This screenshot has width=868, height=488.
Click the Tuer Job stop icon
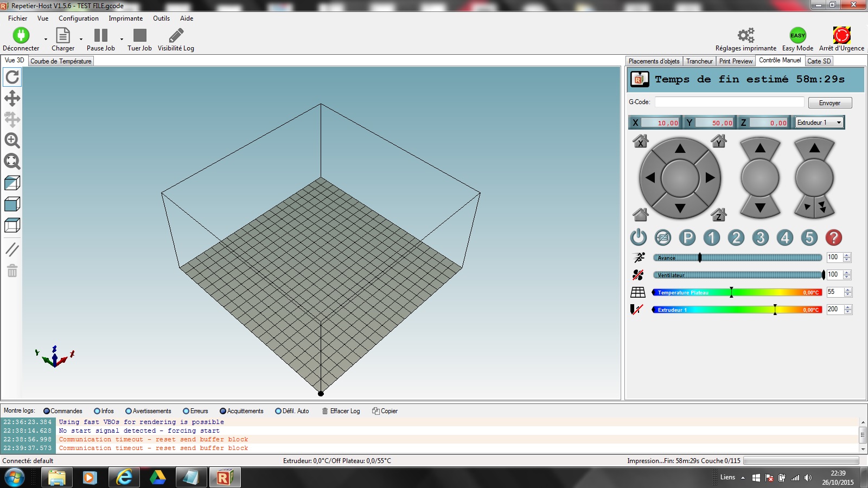coord(140,36)
